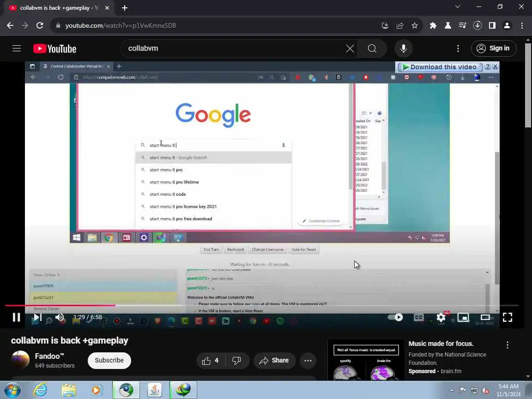
Task: Click the video title collabvm is back +gameplay
Action: (70, 340)
